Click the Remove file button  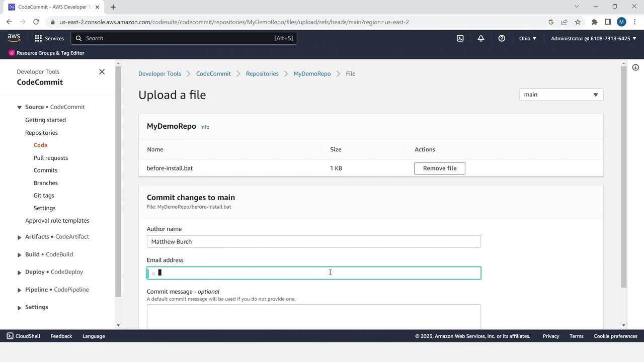439,168
